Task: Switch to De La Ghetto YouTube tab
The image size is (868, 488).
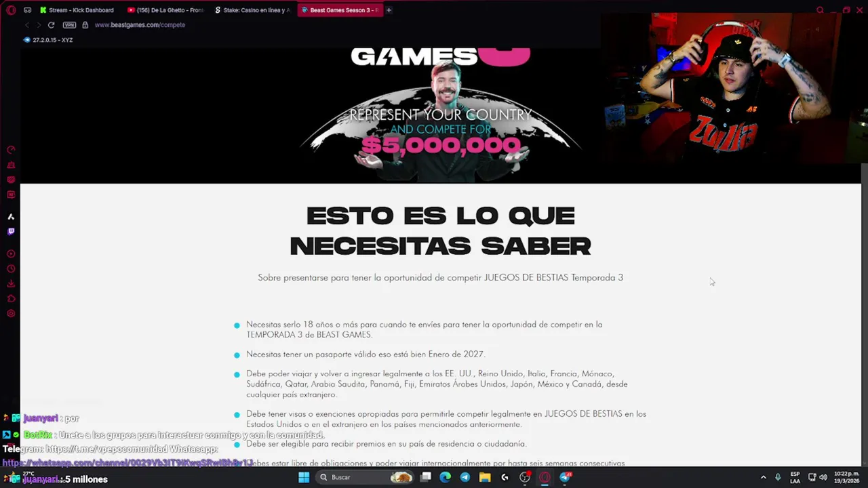Action: click(165, 10)
